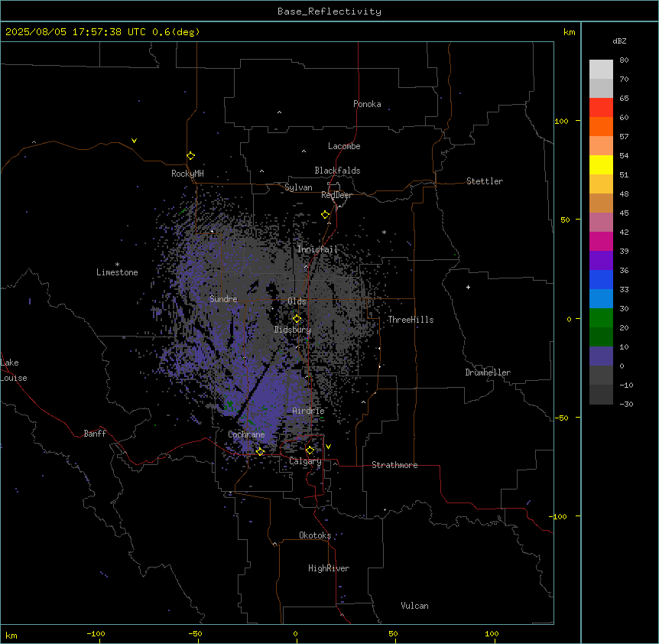Image resolution: width=659 pixels, height=644 pixels.
Task: Click the HighRiver label
Action: click(329, 568)
